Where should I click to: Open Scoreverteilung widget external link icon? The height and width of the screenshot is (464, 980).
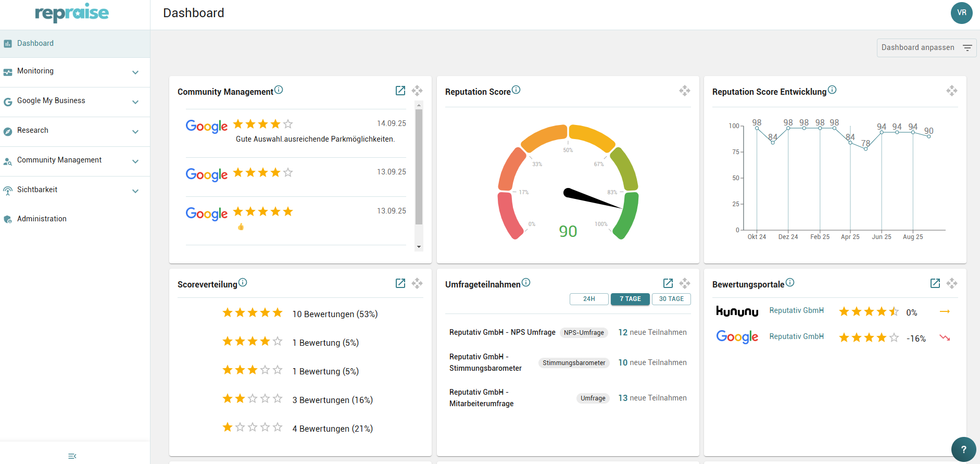point(400,283)
